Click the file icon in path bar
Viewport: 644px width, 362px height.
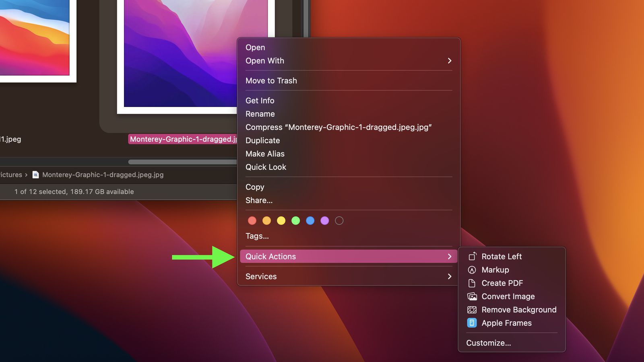[x=35, y=175]
